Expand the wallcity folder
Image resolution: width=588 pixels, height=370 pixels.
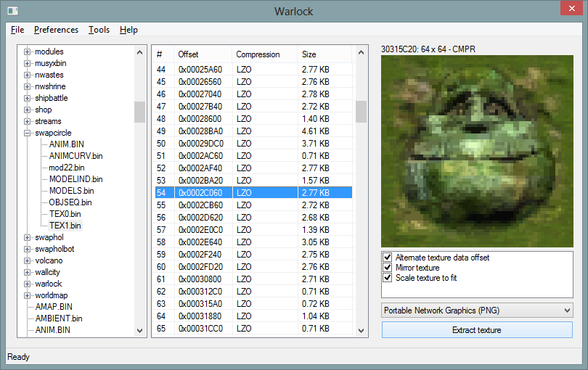27,272
